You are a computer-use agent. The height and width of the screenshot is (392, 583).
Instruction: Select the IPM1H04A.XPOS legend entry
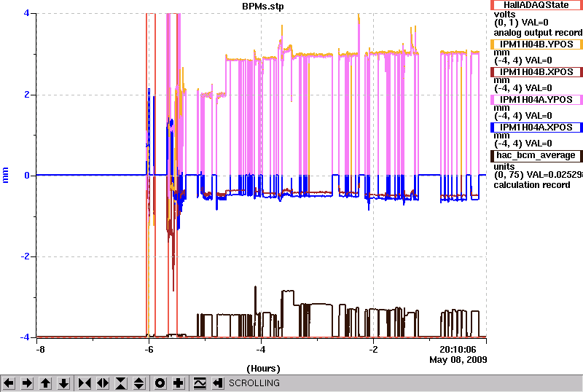pos(536,128)
